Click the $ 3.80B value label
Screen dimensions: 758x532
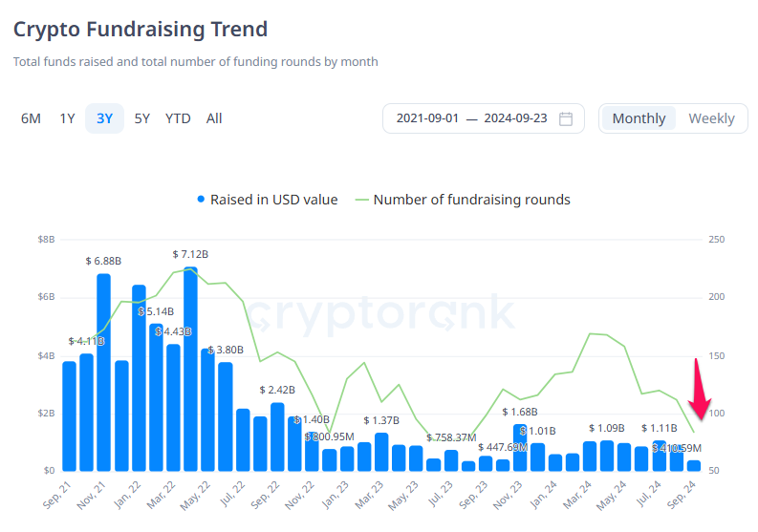[226, 350]
